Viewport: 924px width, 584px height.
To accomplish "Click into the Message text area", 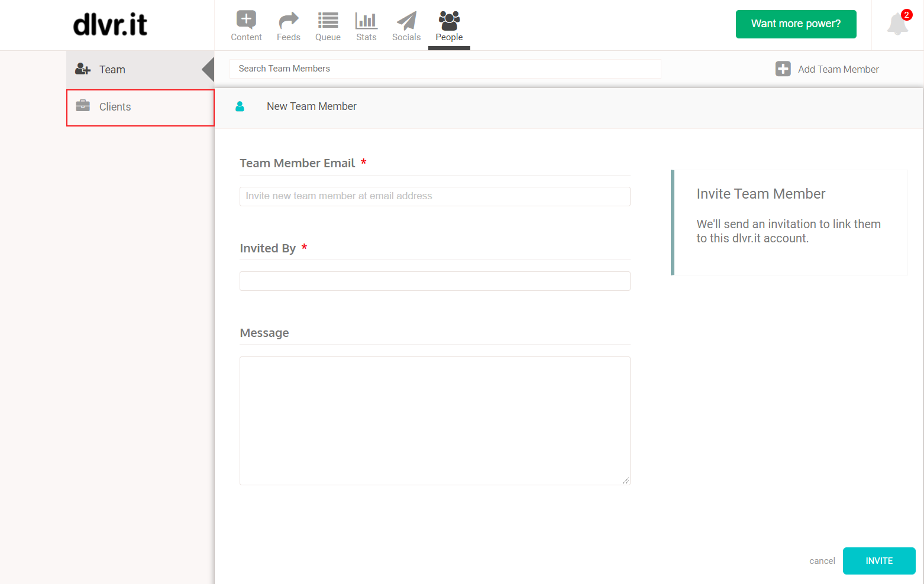I will tap(435, 421).
